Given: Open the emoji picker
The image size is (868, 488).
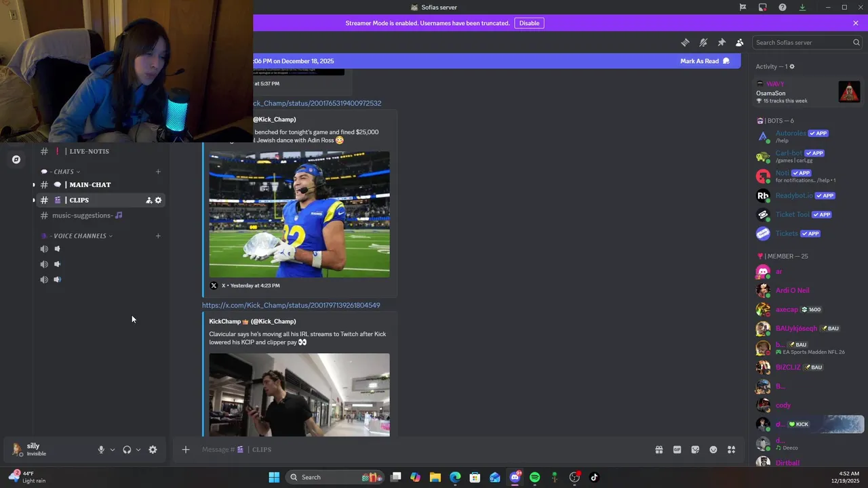Looking at the screenshot, I should click(x=713, y=449).
